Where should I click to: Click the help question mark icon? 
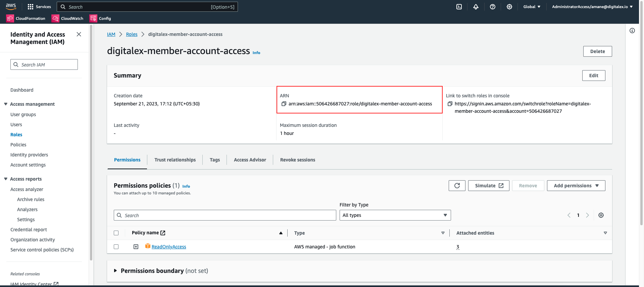[x=493, y=7]
